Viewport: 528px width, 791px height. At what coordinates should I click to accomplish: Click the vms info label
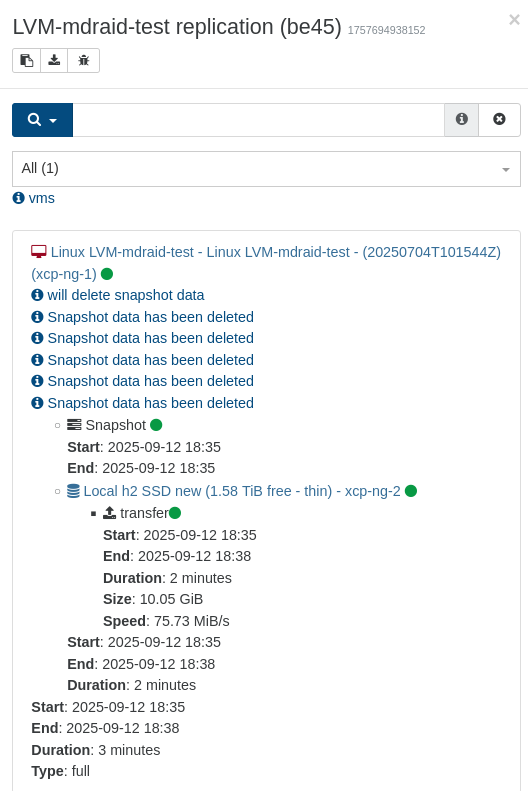pos(34,198)
